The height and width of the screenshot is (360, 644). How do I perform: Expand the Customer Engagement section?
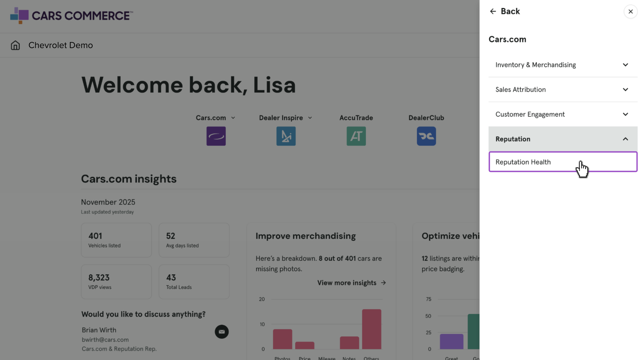point(563,114)
